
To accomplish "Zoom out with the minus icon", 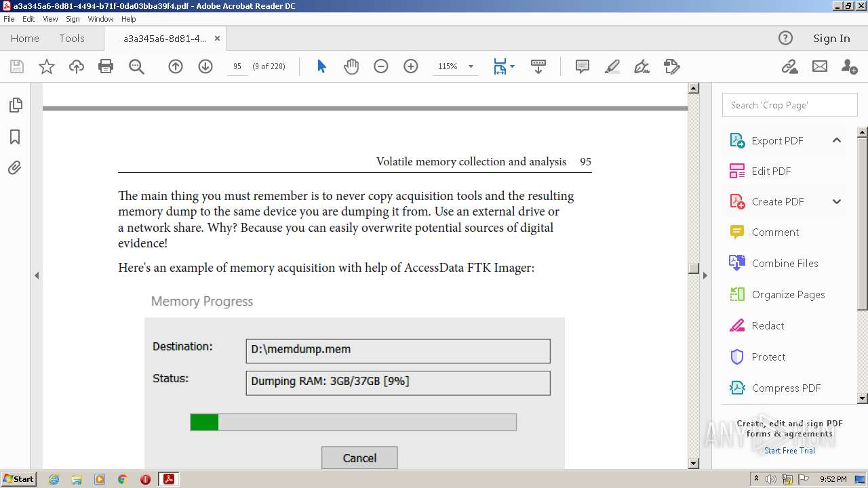I will coord(381,66).
